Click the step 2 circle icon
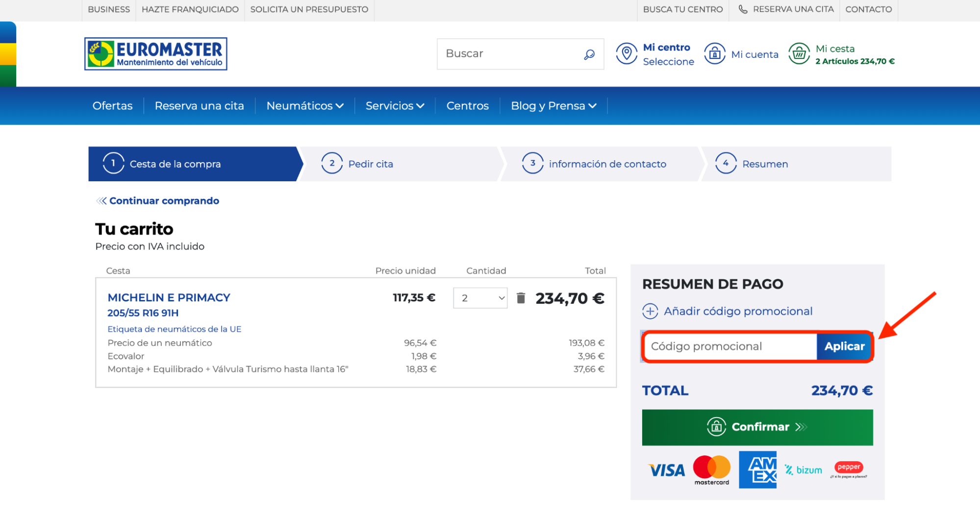 [332, 163]
